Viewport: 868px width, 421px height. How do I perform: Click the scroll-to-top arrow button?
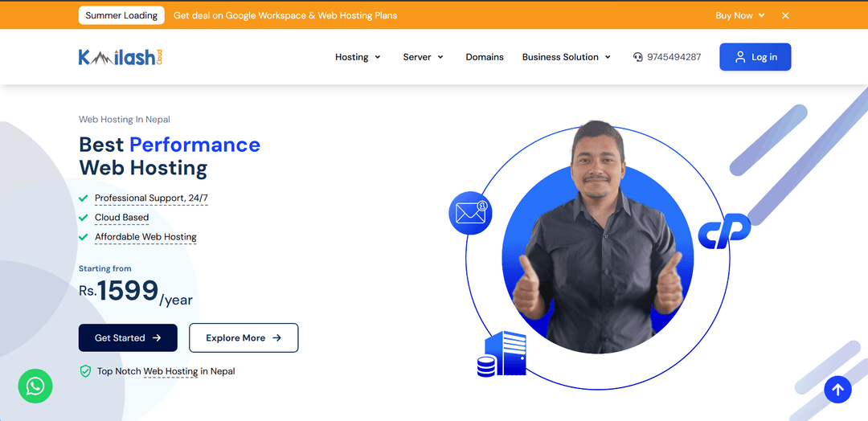(837, 390)
